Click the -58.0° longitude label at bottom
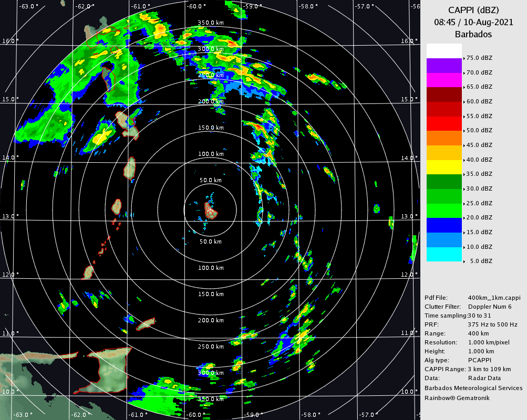 tap(310, 415)
